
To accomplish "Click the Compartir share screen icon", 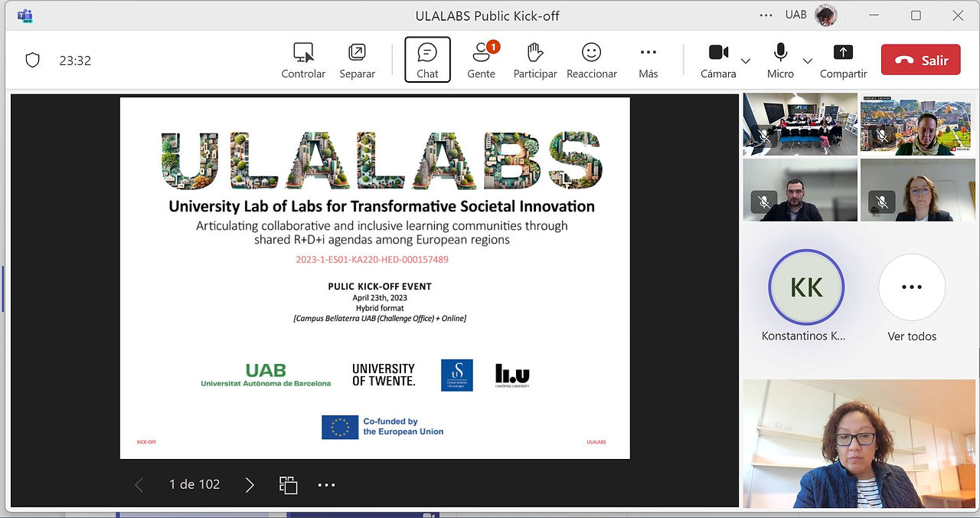I will [x=843, y=61].
